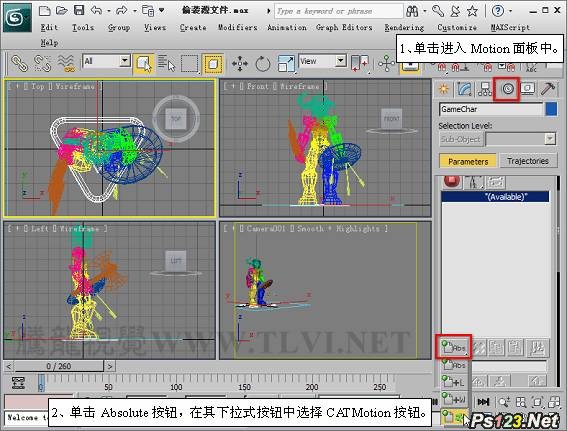Click the New Scene icon
The image size is (567, 431).
click(x=44, y=10)
